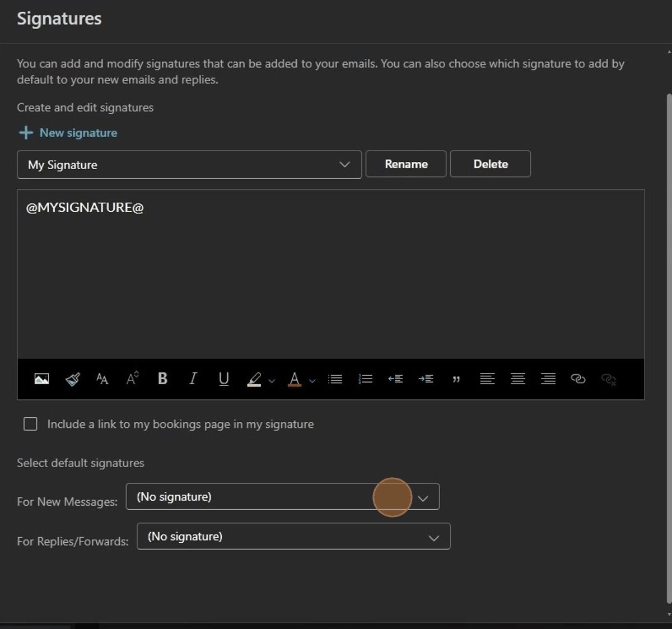Increase indent of text

(426, 379)
